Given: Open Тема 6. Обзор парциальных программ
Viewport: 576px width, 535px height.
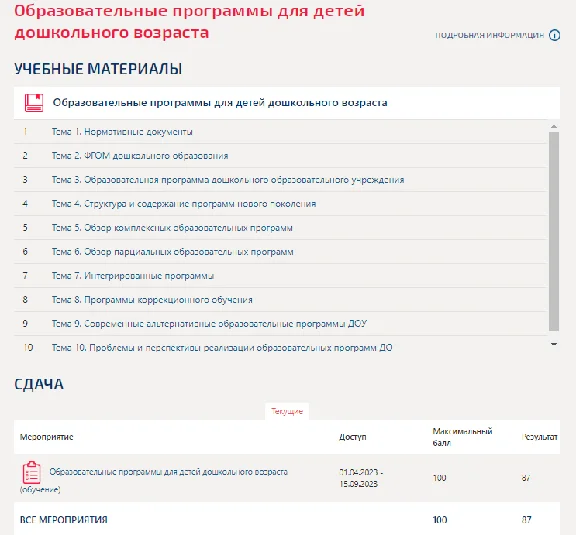Looking at the screenshot, I should click(172, 252).
